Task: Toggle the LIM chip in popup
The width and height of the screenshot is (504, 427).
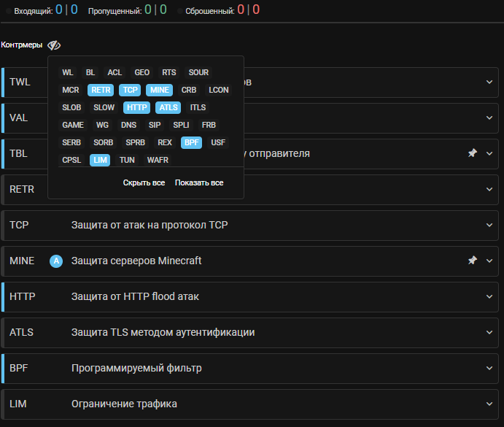Action: 101,161
